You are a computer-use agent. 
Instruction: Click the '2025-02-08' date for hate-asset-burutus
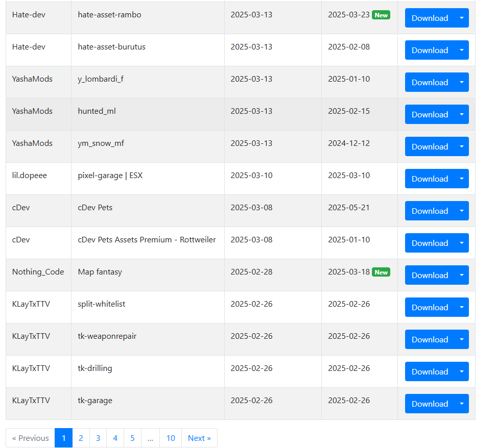[x=348, y=47]
